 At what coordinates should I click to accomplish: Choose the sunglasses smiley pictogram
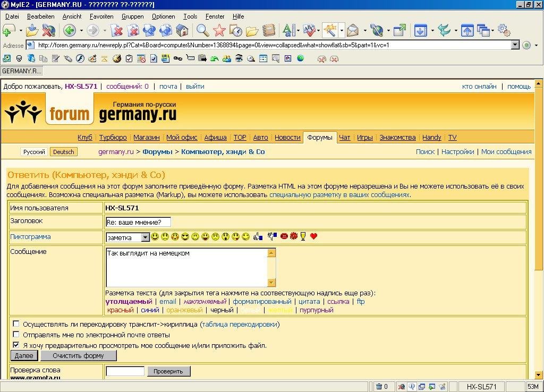[185, 236]
